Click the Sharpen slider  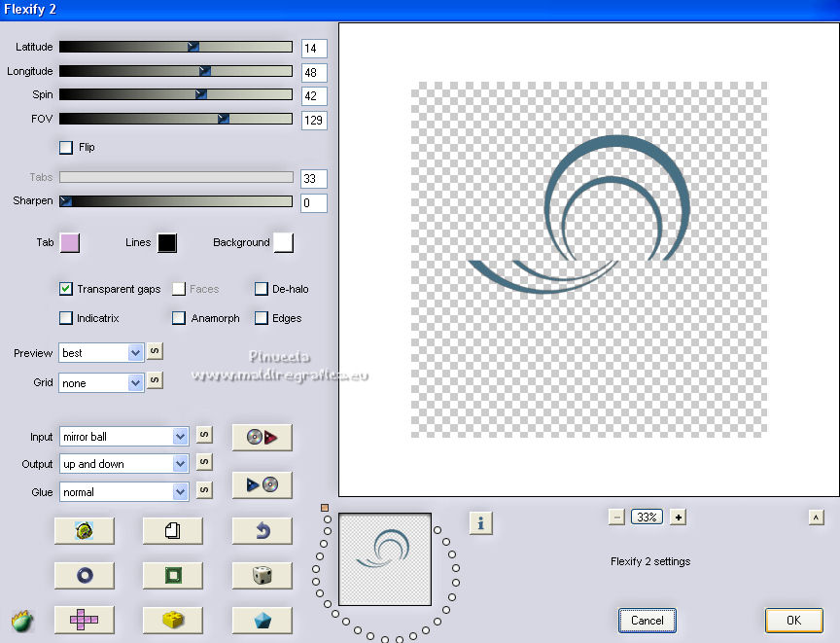(x=176, y=201)
